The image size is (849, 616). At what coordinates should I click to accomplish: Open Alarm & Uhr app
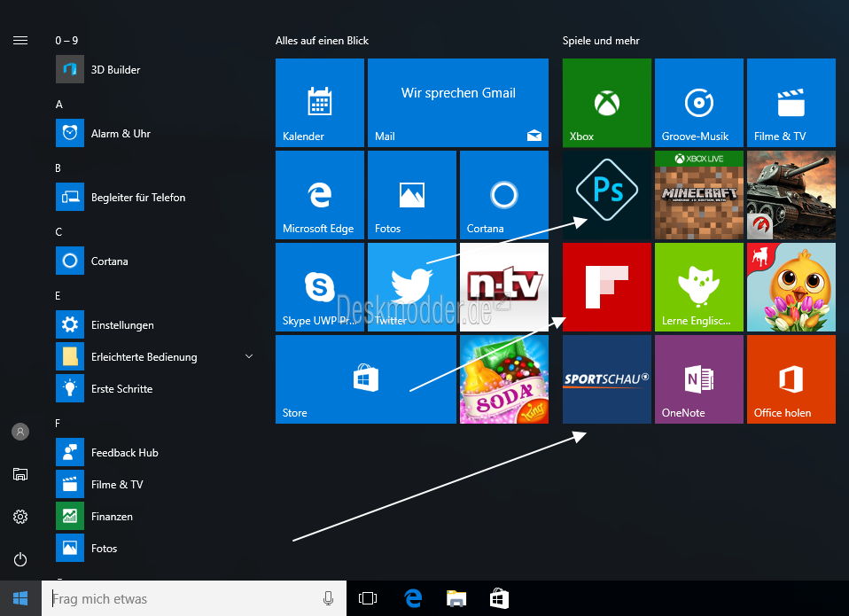click(154, 133)
